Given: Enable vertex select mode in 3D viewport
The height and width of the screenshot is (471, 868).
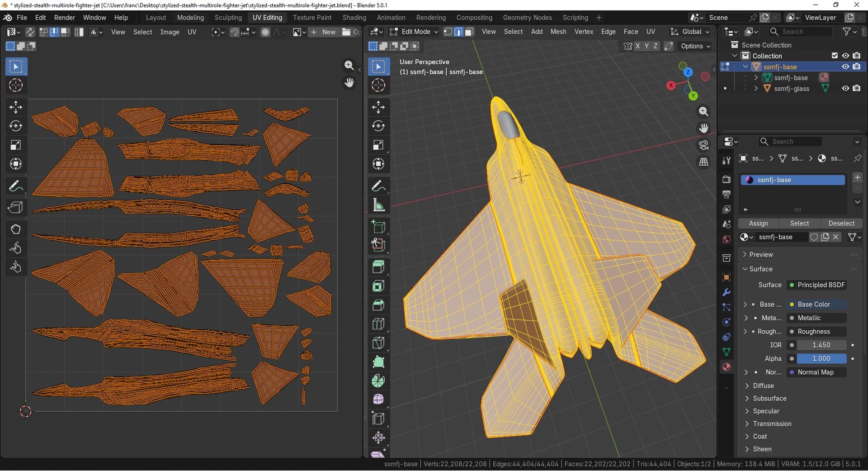Looking at the screenshot, I should pos(448,32).
